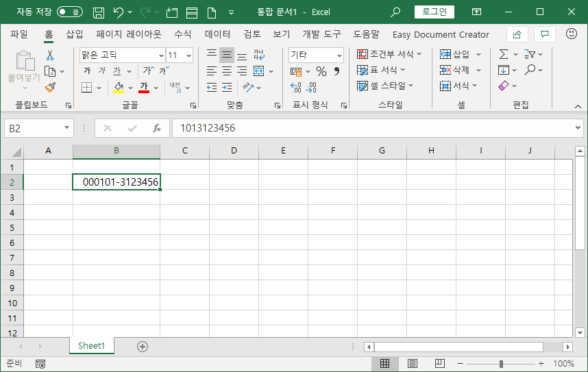Toggle wrap text
Viewport: 588px width, 372px height.
point(259,55)
